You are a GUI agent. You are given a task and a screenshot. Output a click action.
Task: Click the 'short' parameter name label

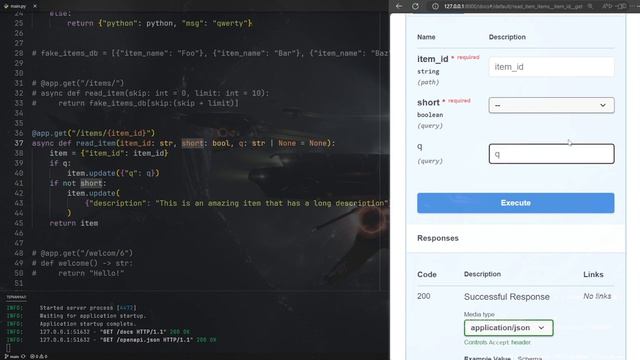(x=428, y=102)
